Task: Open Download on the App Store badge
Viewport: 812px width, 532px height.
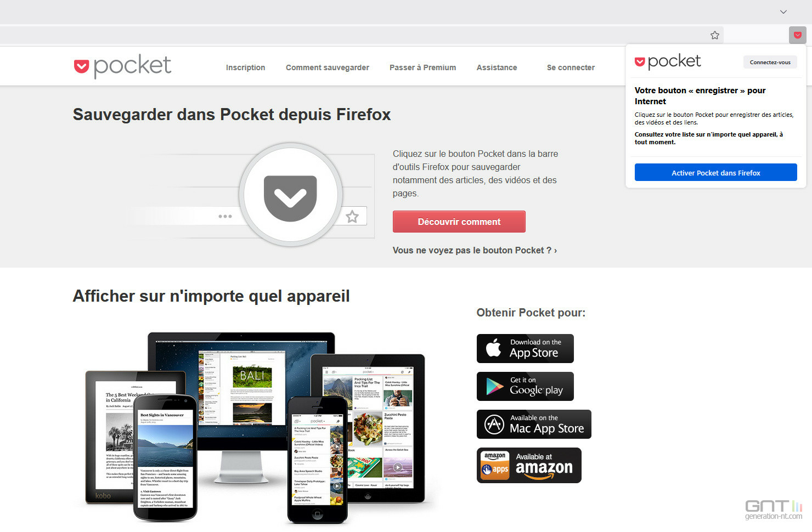Action: (525, 348)
